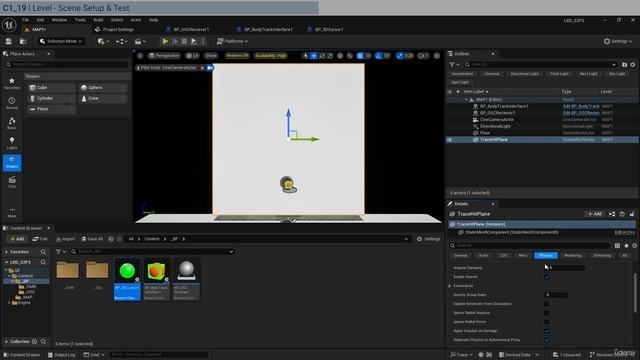Select the Cinematic category in Place Actors

coord(12,182)
